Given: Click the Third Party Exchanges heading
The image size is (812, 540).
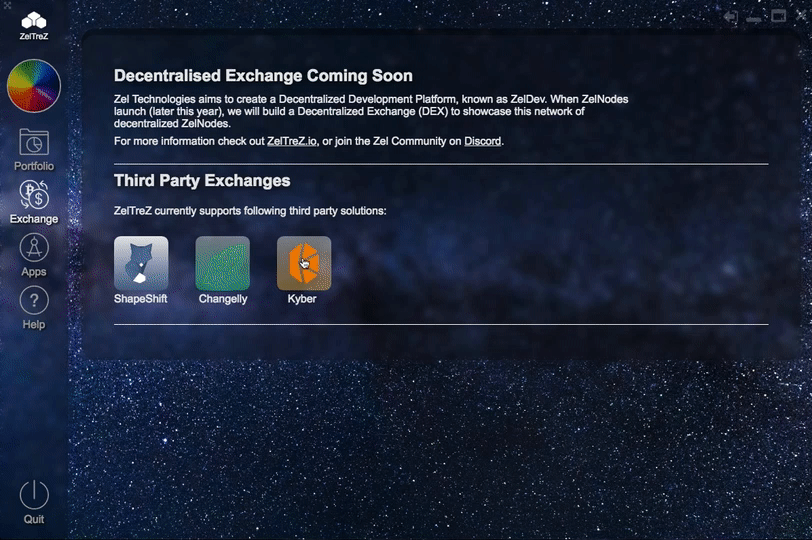Looking at the screenshot, I should pyautogui.click(x=202, y=181).
